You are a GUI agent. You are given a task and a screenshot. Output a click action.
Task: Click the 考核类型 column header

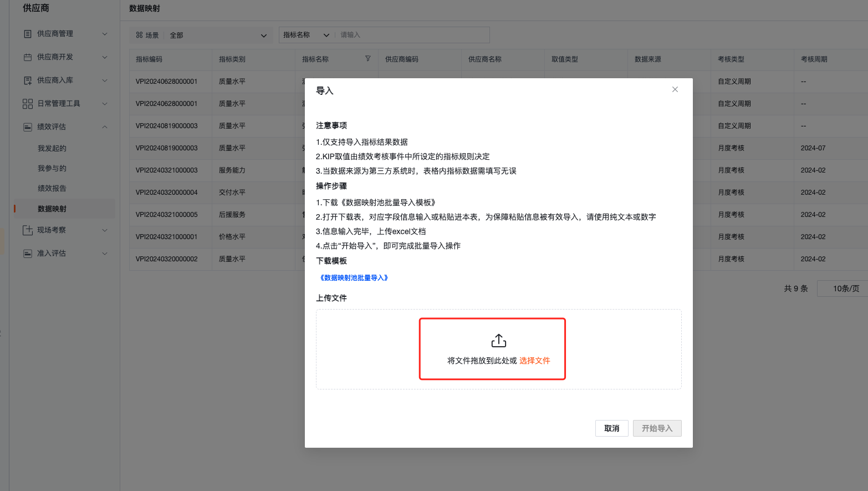point(731,59)
